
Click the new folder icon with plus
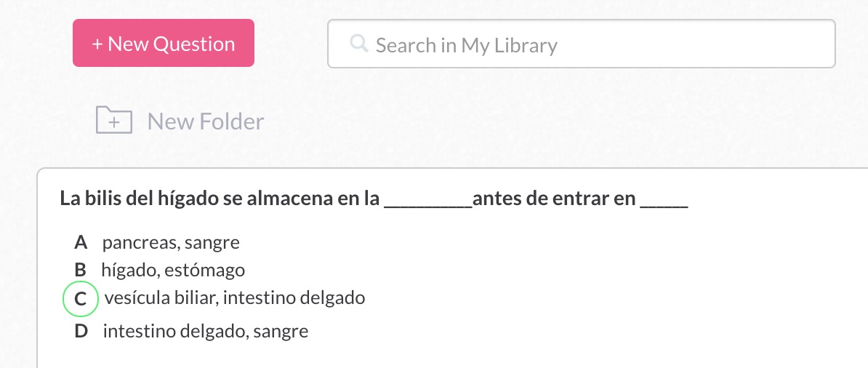coord(114,120)
